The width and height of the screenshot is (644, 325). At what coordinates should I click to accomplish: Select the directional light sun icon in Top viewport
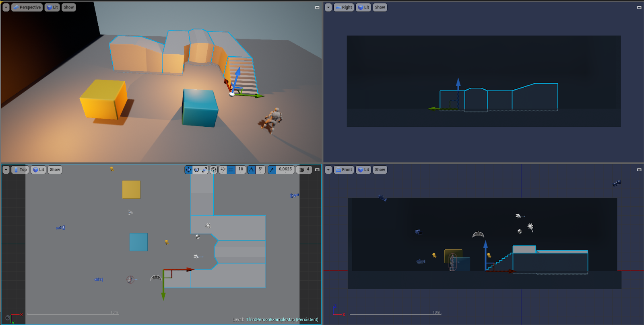[208, 226]
